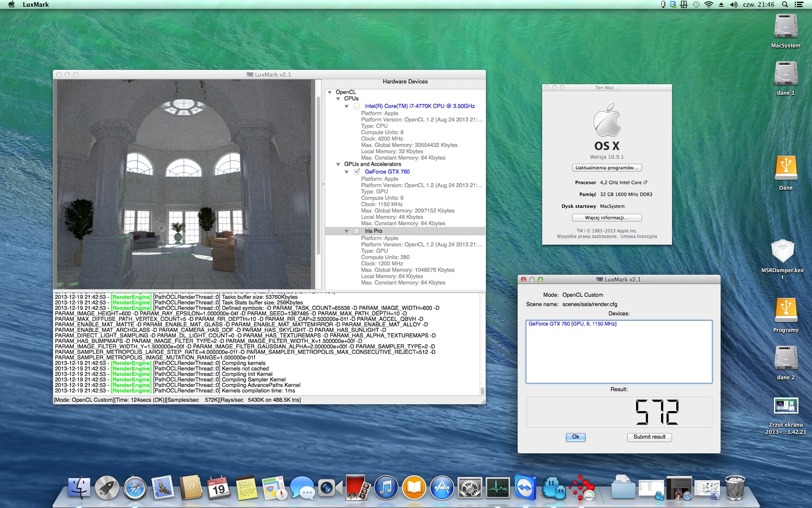
Task: Open the Calendar icon showing 19
Action: pos(219,488)
